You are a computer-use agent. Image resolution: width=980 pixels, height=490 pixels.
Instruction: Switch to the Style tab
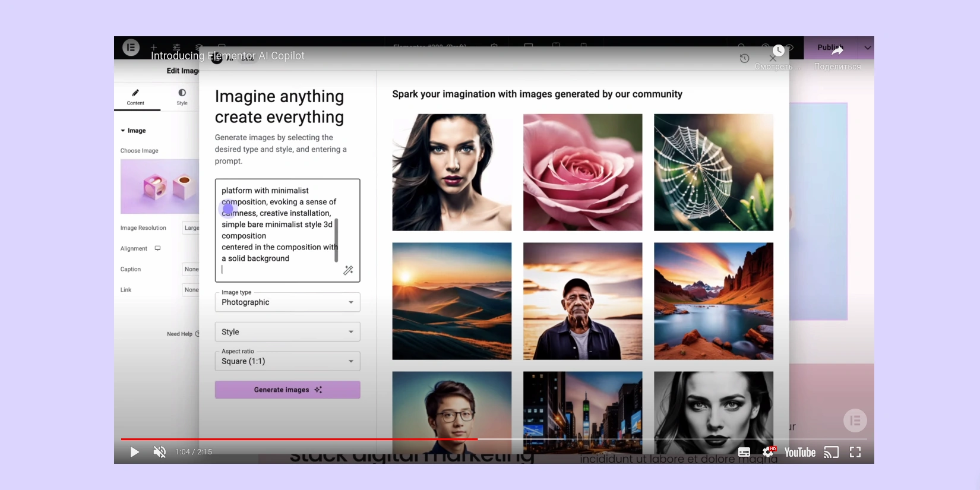tap(182, 97)
